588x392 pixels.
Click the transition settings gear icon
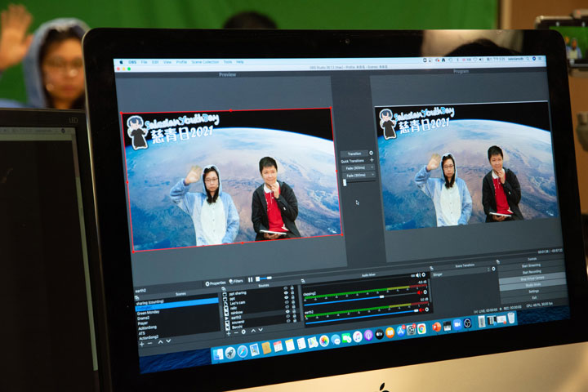pyautogui.click(x=372, y=153)
